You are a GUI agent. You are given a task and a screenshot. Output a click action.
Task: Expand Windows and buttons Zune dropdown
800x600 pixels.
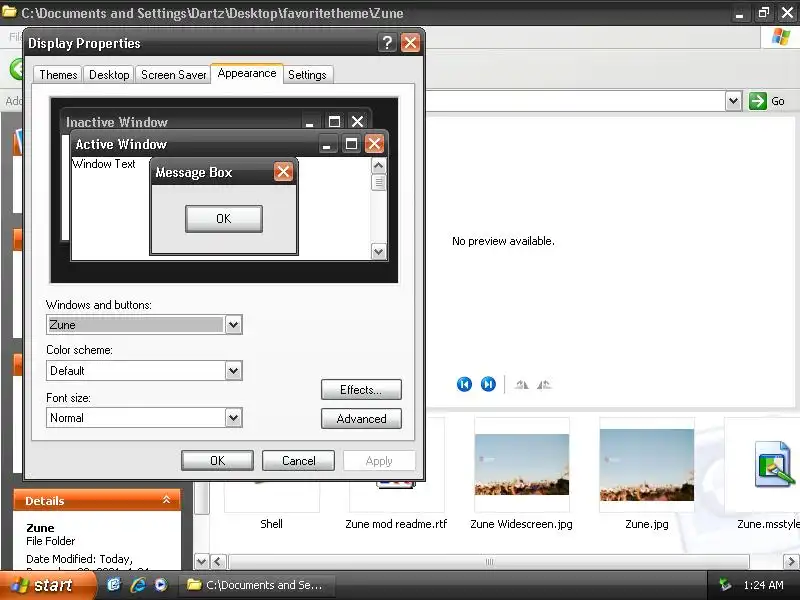pos(233,324)
